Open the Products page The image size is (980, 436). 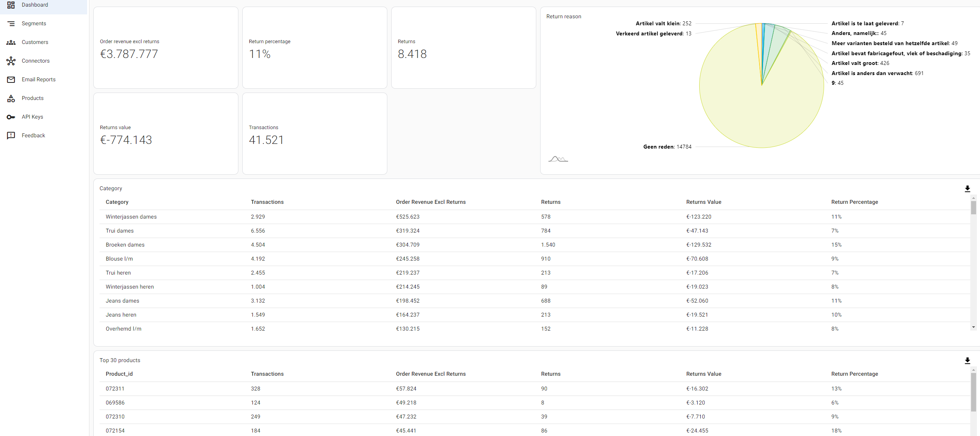32,98
